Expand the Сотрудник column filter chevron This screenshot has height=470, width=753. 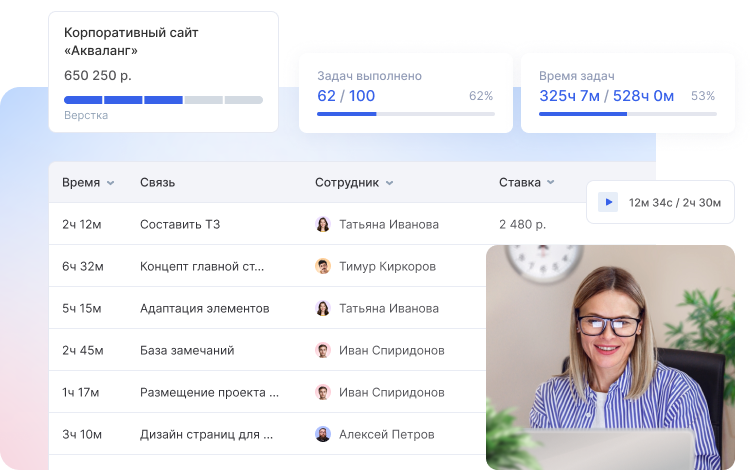tap(389, 183)
